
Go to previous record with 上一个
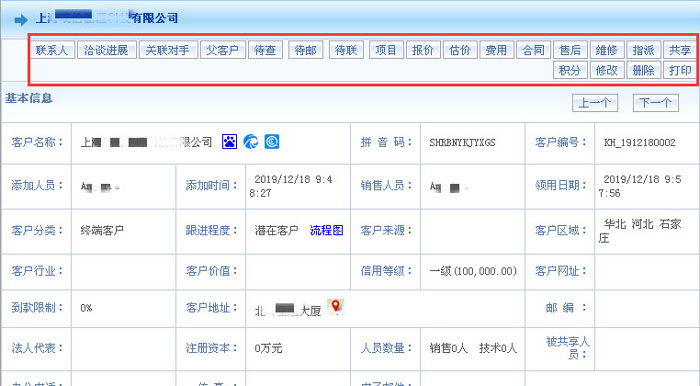(x=595, y=103)
